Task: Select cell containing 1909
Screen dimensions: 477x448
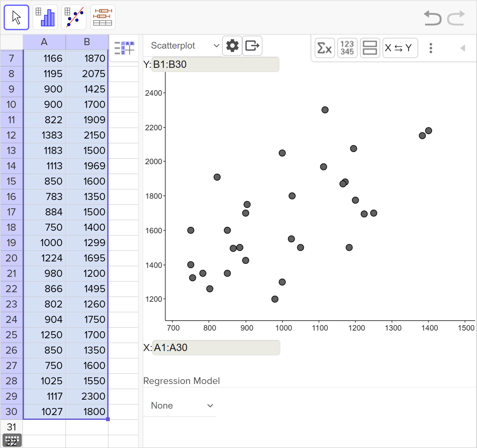Action: tap(87, 120)
